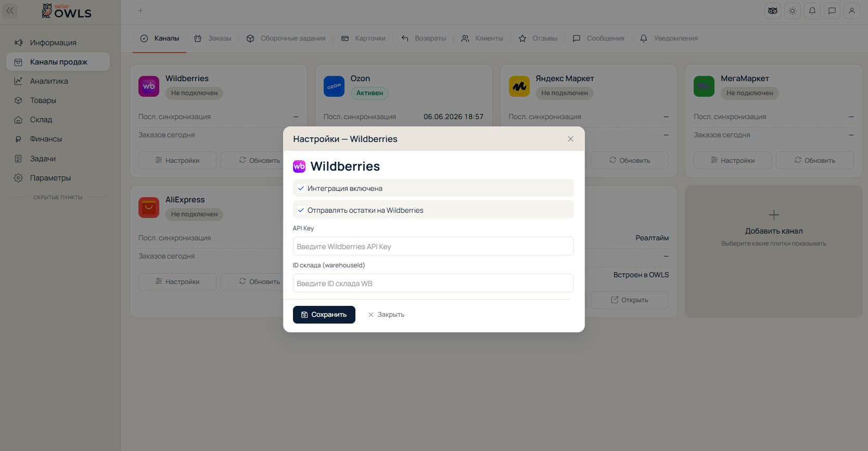Image resolution: width=868 pixels, height=451 pixels.
Task: Switch to the Заказы tab
Action: coord(213,38)
